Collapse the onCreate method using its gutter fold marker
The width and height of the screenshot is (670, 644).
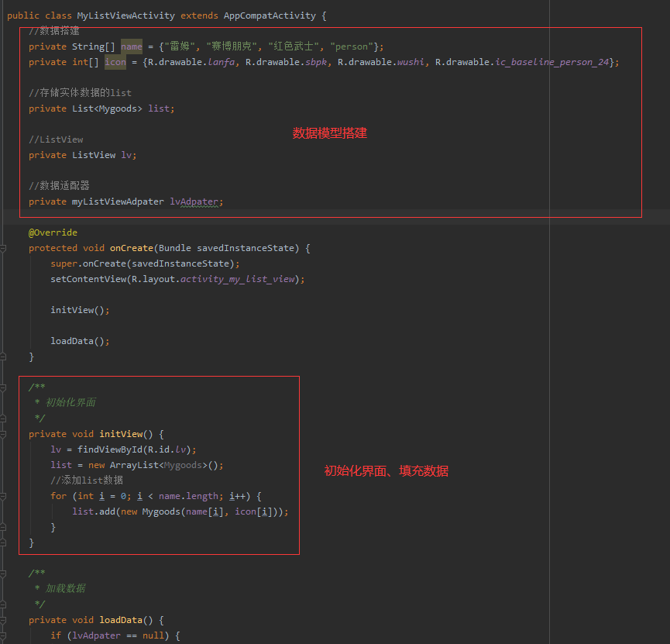coord(3,248)
